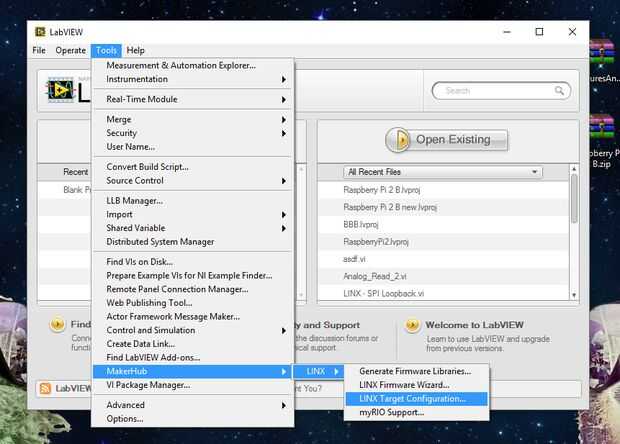Open the Help menu
Screen dimensions: 620x444
pos(135,51)
